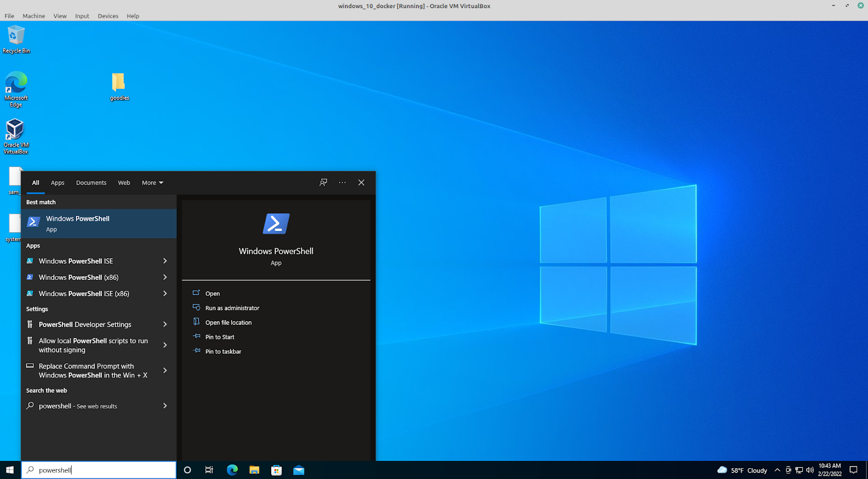Click the volume speaker tray icon
This screenshot has height=479, width=868.
pos(810,470)
